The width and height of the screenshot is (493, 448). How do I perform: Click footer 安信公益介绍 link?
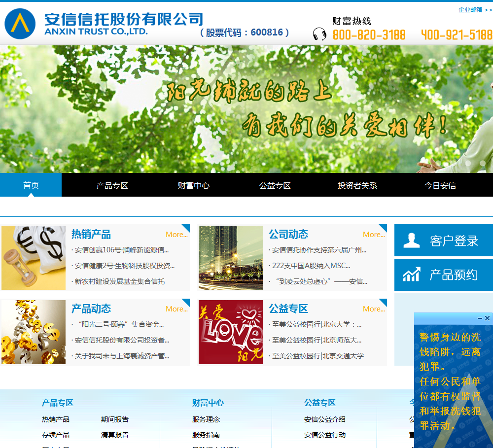[x=325, y=419]
